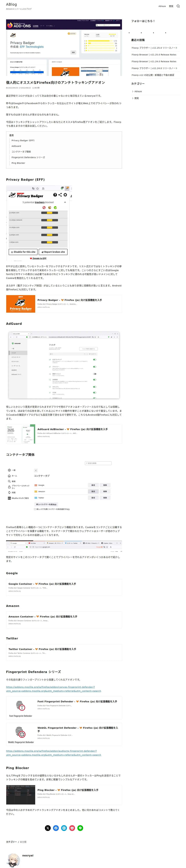Image resolution: width=186 pixels, height=868 pixels.
Task: Open Floorp v12 の初公開 post
Action: point(153,75)
